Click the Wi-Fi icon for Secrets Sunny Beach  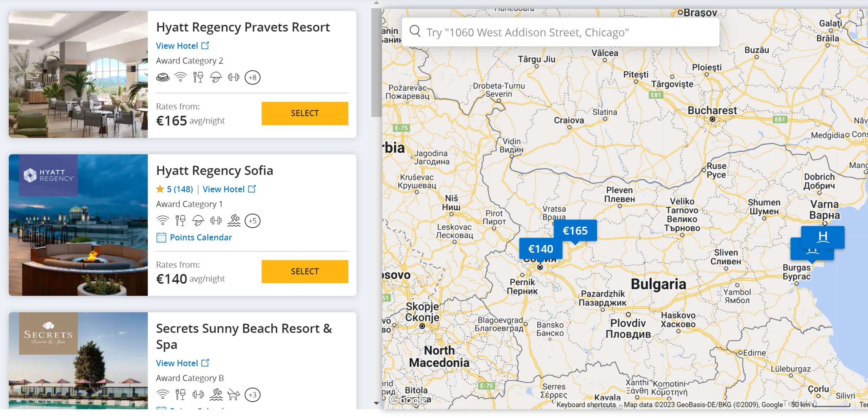point(163,395)
